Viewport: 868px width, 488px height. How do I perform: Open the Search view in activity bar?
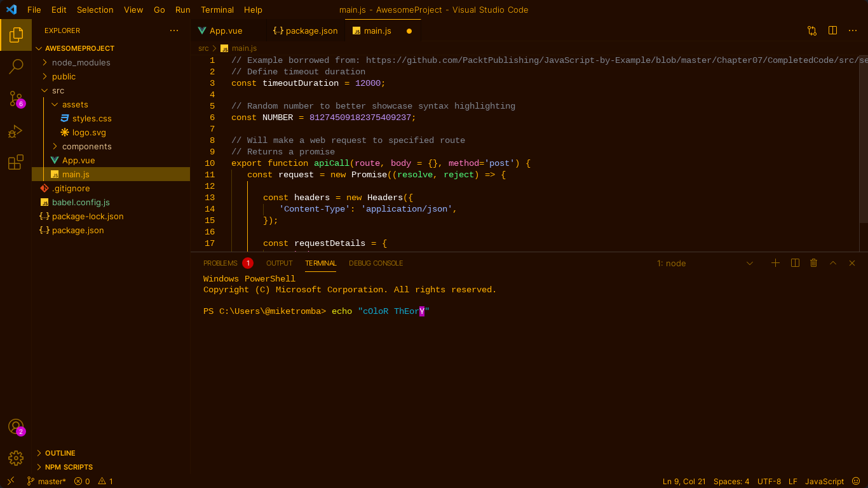pyautogui.click(x=16, y=66)
